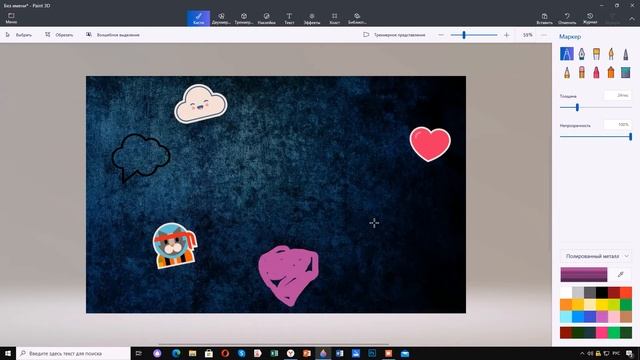
Task: Pick a color with the eyedropper
Action: pyautogui.click(x=620, y=275)
